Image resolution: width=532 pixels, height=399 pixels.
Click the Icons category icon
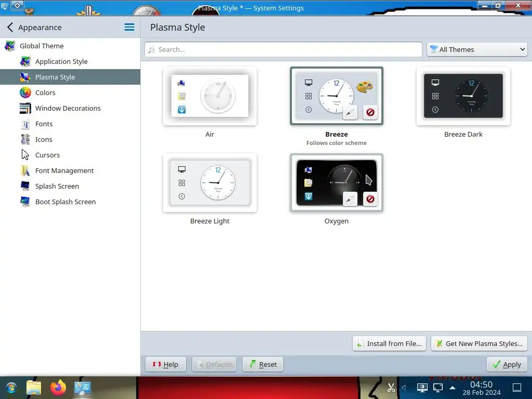25,139
